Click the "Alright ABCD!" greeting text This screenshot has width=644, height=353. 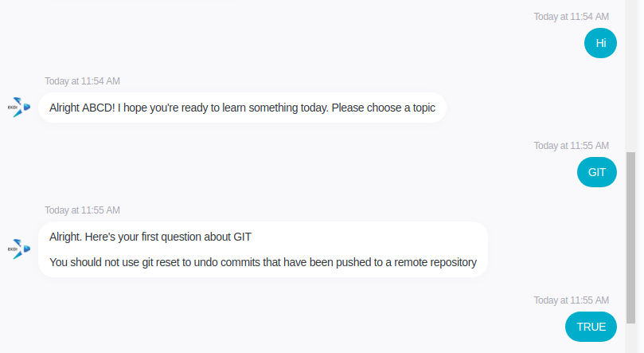[82, 108]
